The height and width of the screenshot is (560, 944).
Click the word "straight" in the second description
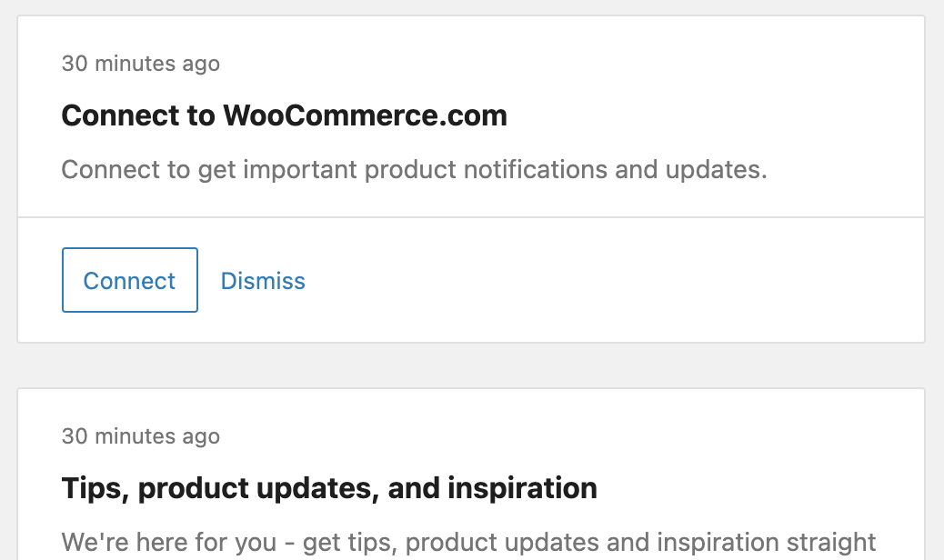pyautogui.click(x=833, y=543)
